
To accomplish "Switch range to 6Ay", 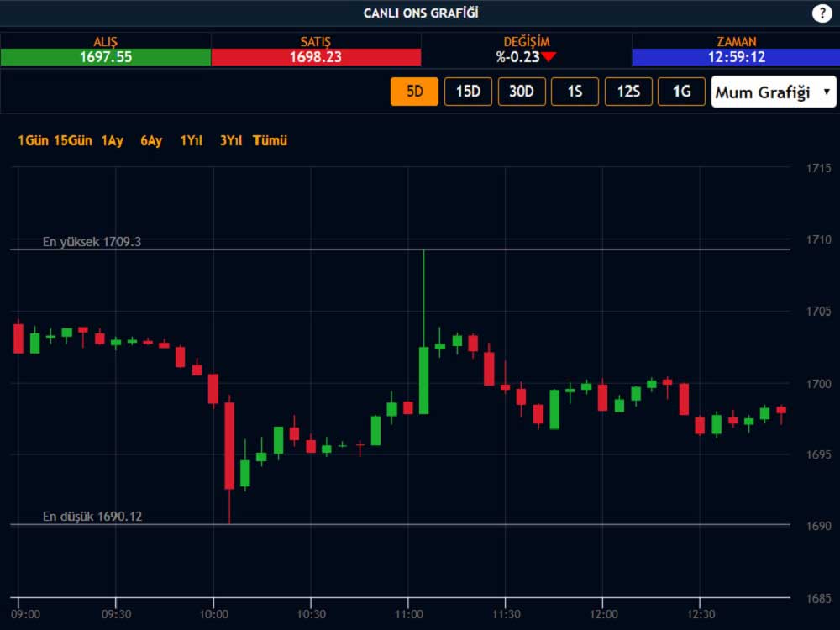I will [x=151, y=141].
